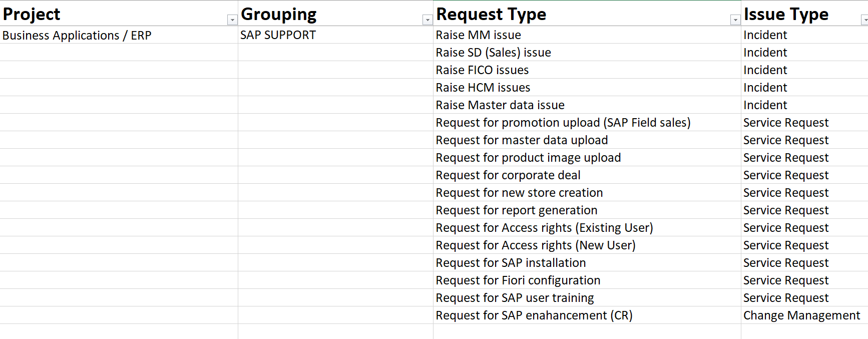Click Incident in the Raise HCM issues row
868x339 pixels.
(804, 88)
